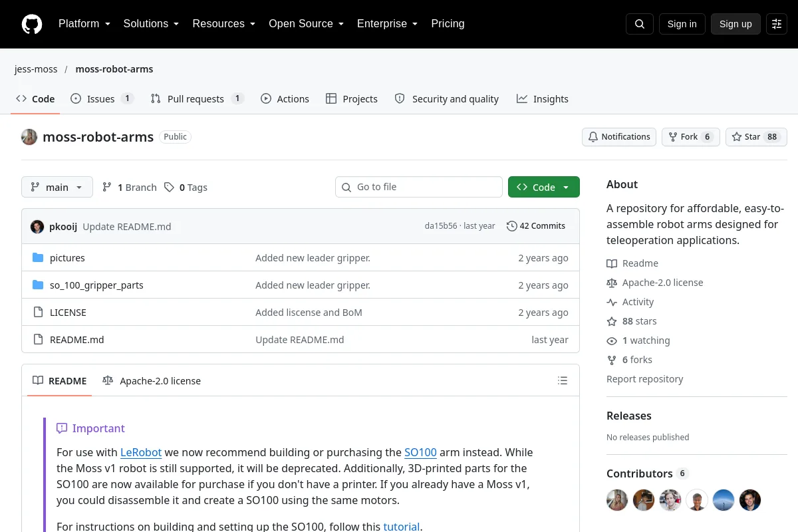Click the Notifications button

[x=619, y=137]
